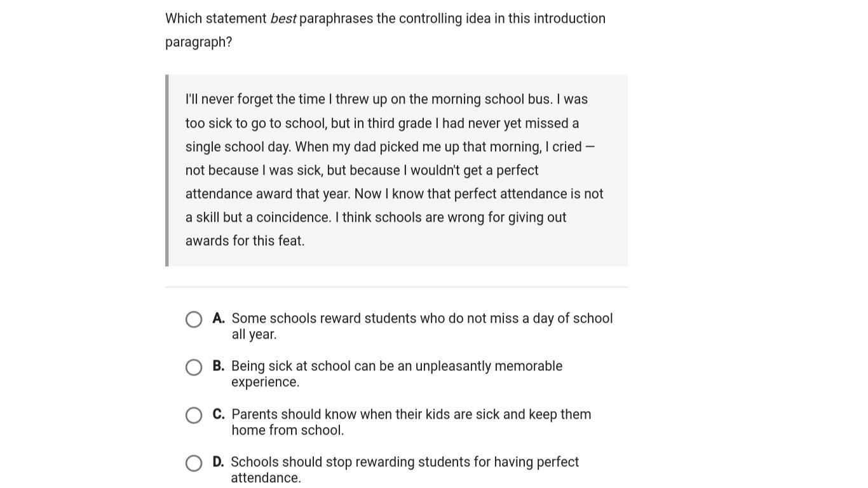Click the bold "B." answer label

[219, 366]
